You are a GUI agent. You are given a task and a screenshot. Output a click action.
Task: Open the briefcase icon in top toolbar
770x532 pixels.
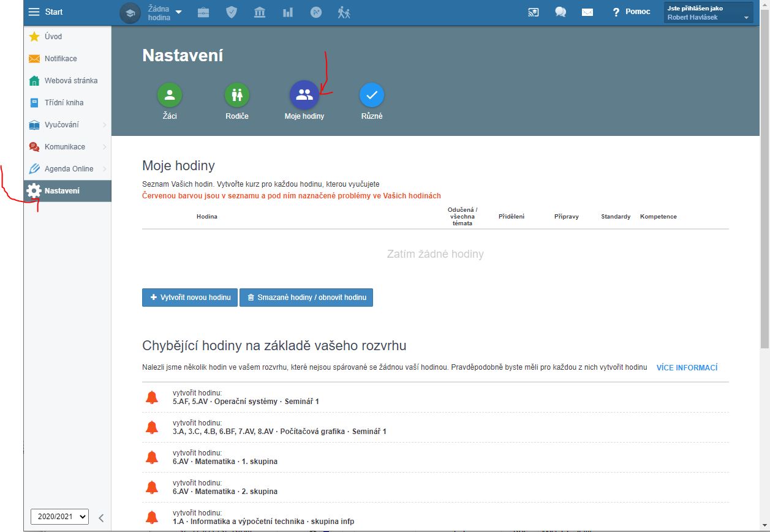[x=203, y=12]
